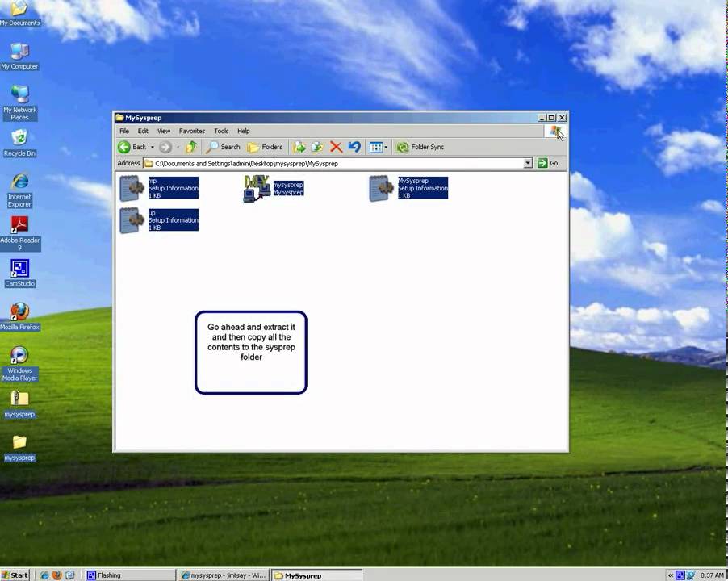Select My Network Places desktop icon
This screenshot has width=728, height=581.
(19, 103)
